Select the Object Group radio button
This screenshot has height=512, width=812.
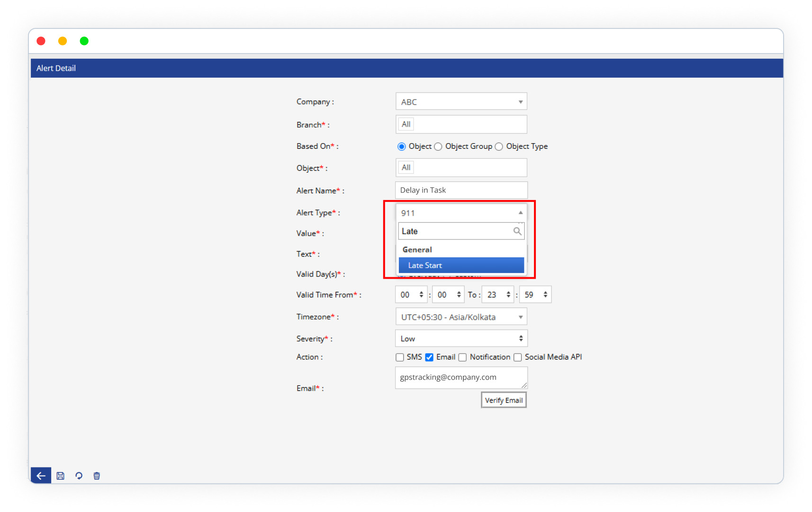coord(438,146)
